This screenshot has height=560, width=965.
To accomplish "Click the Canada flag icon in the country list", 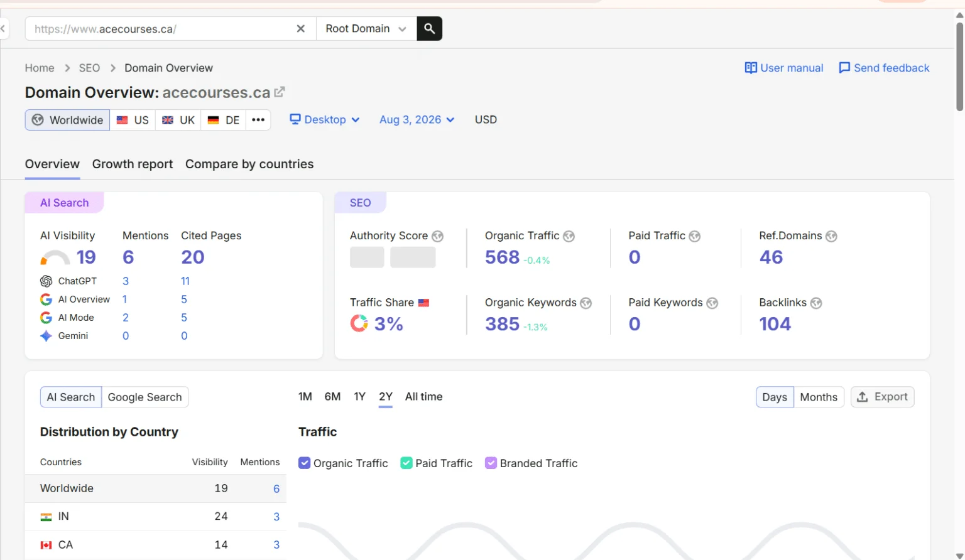I will [x=46, y=545].
